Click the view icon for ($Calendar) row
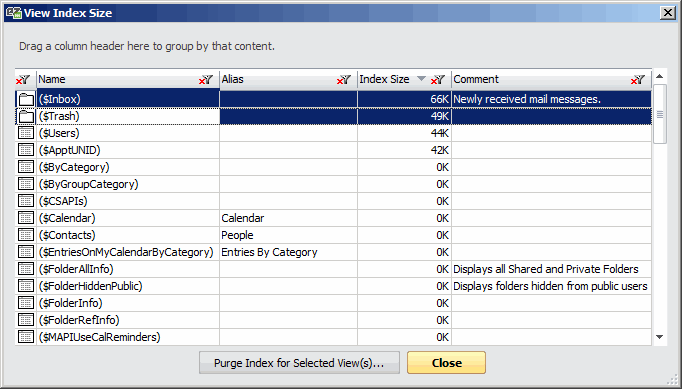This screenshot has width=682, height=389. coord(26,218)
